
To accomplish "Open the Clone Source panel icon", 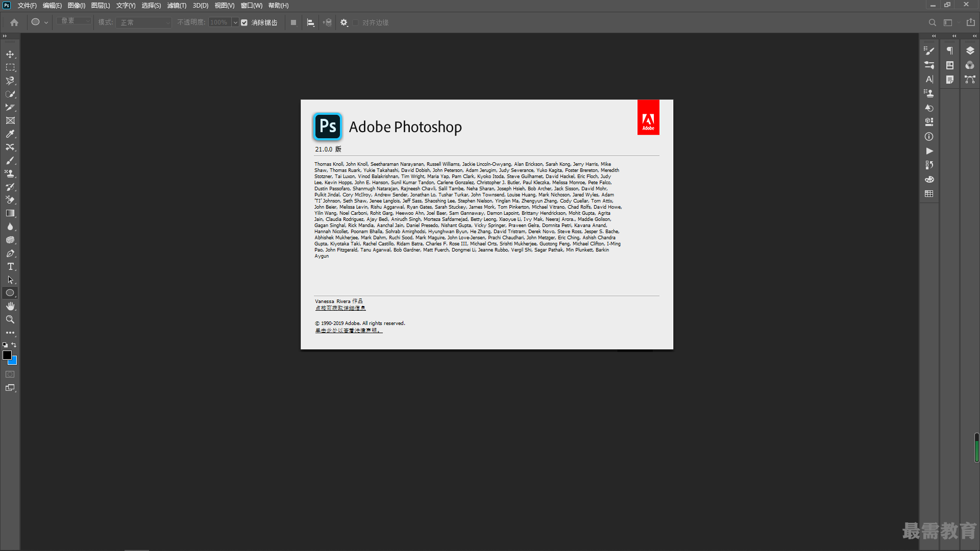I will coord(929,94).
